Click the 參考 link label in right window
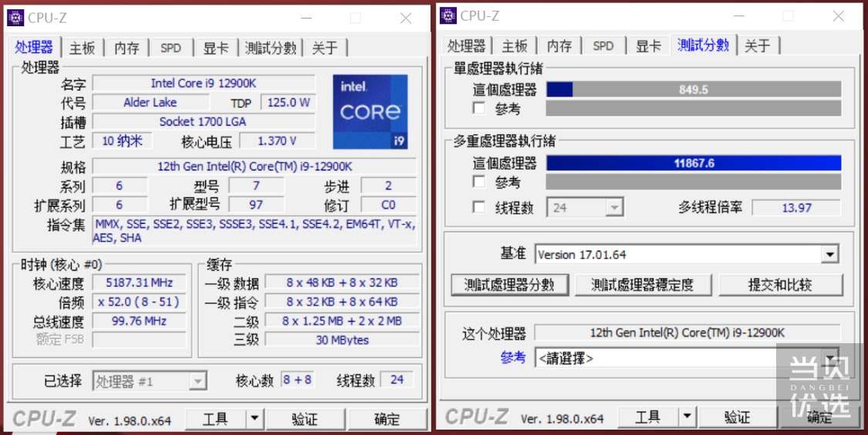 [x=512, y=358]
